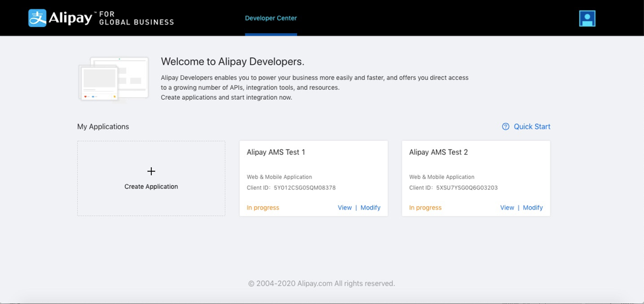Open the user profile avatar
The width and height of the screenshot is (644, 304).
click(x=587, y=19)
